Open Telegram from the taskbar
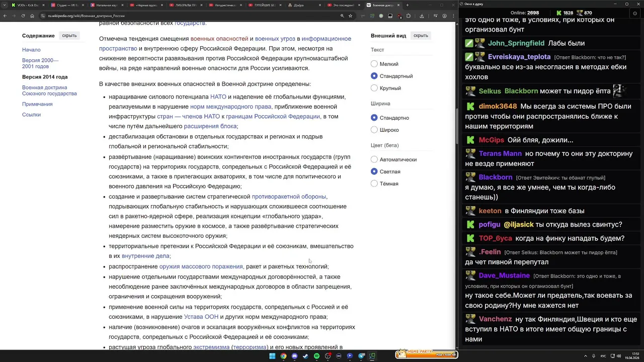 coord(361,356)
